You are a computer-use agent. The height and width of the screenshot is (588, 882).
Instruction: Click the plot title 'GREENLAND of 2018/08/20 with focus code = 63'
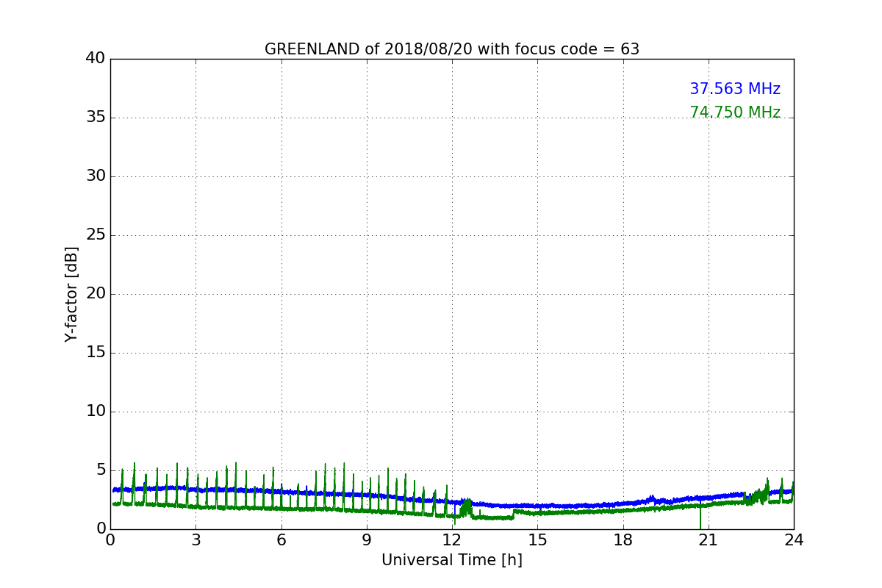pos(452,49)
